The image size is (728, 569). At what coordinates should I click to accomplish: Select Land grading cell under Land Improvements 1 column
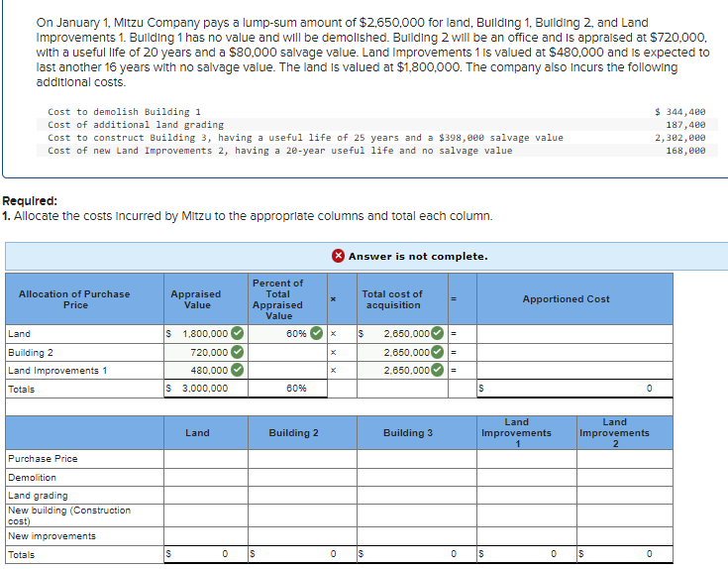tap(527, 495)
